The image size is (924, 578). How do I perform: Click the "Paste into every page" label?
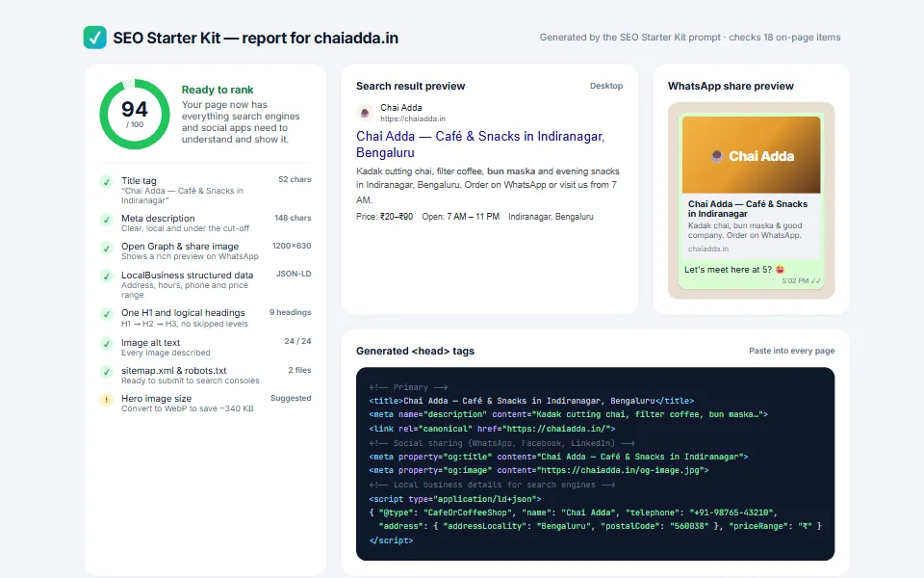[x=791, y=351]
